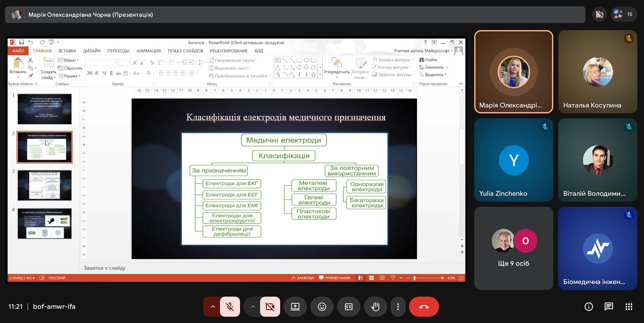The width and height of the screenshot is (644, 323).
Task: Open more options three-dot menu
Action: tap(398, 307)
